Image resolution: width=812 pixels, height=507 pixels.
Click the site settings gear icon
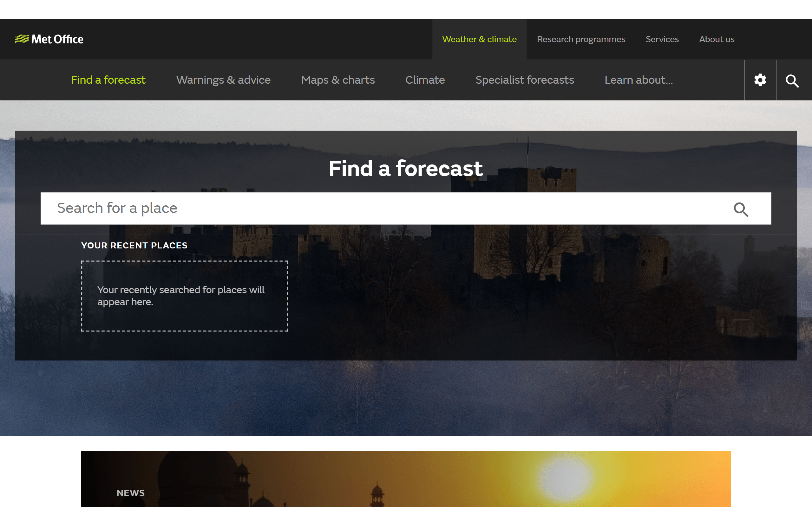tap(760, 80)
